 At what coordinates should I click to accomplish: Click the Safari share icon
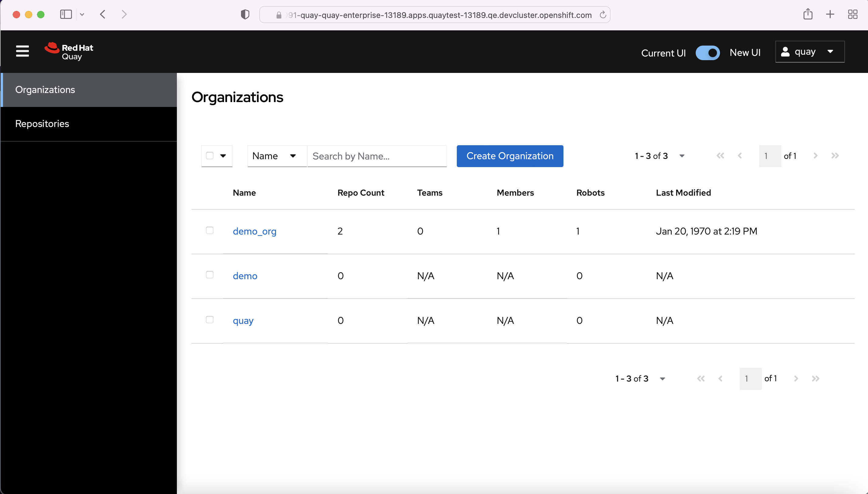pyautogui.click(x=808, y=14)
